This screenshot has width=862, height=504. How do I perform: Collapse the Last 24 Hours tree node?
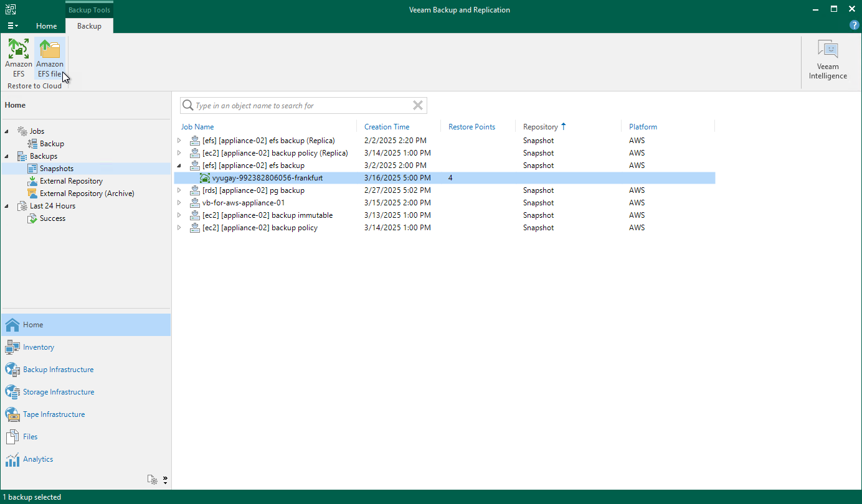coord(7,206)
